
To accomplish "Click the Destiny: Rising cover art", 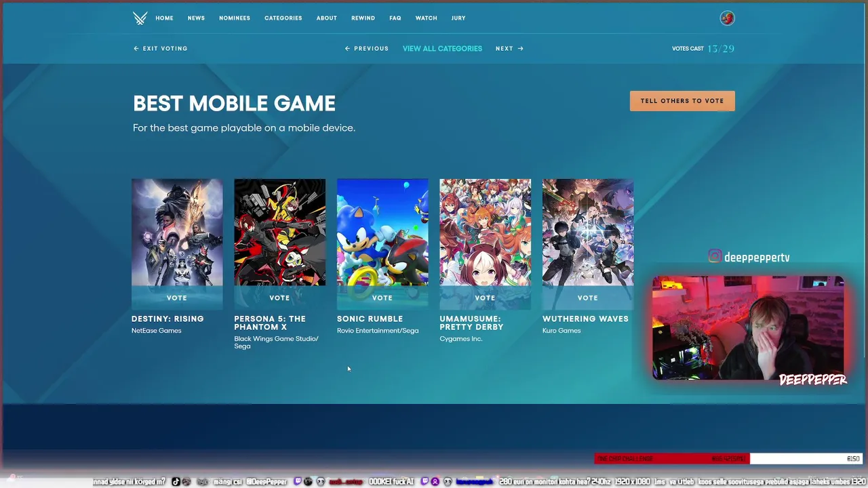I will 177,232.
